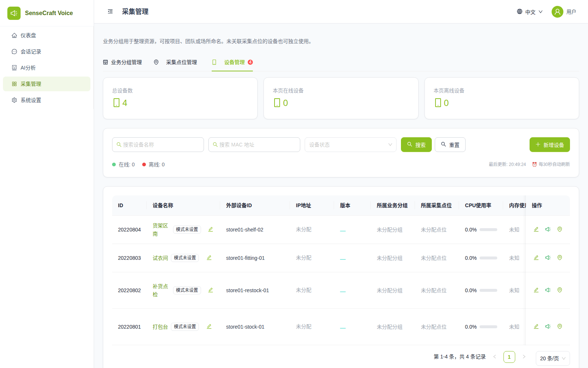Viewport: 588px width, 368px height.
Task: Click the 新增设备 button
Action: [x=550, y=145]
